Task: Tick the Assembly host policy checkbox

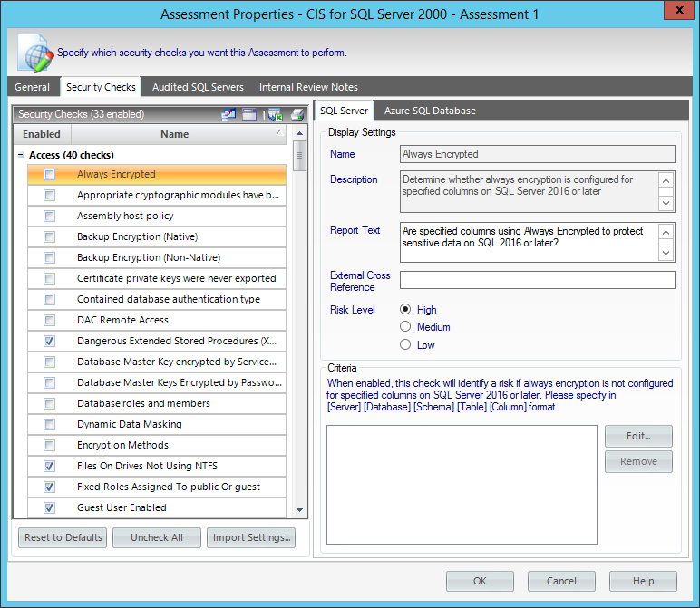Action: (50, 217)
